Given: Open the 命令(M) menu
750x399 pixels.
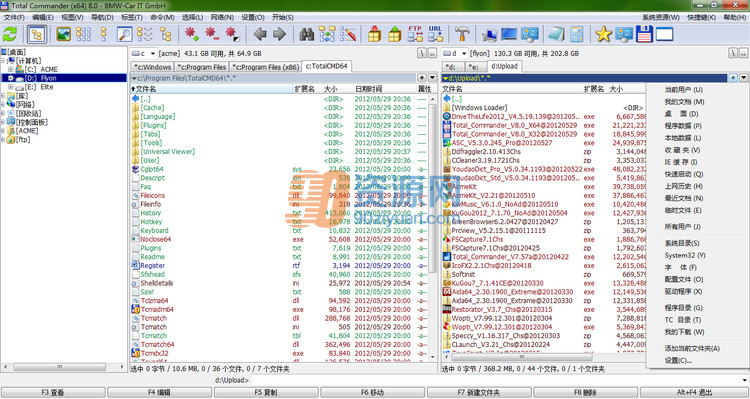Looking at the screenshot, I should tap(162, 17).
